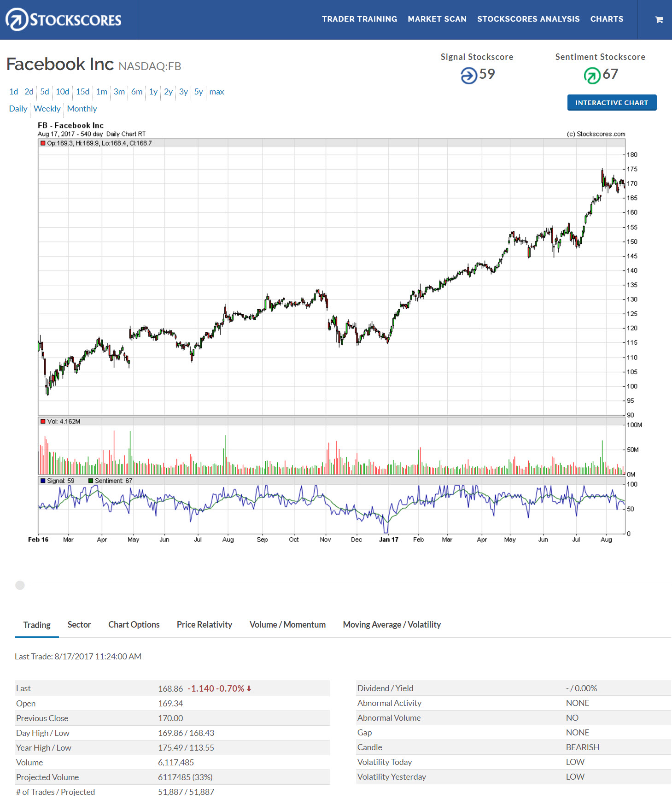Click the Interactive Chart button
This screenshot has height=799, width=672.
click(612, 103)
